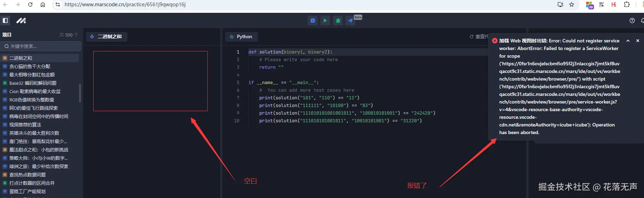Toggle the left sidebar panel icon

5,20
